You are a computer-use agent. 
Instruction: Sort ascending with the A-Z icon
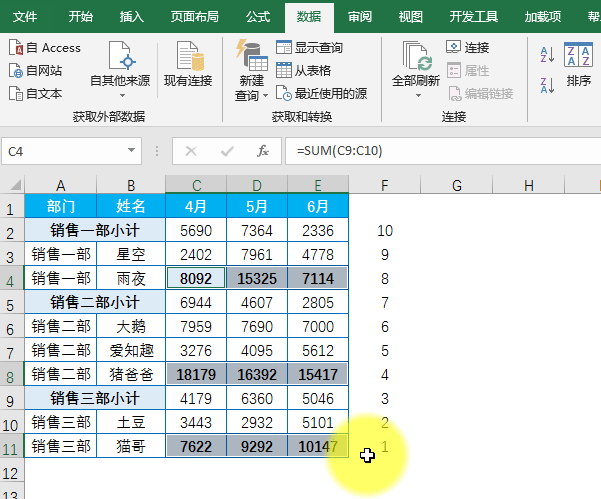547,55
